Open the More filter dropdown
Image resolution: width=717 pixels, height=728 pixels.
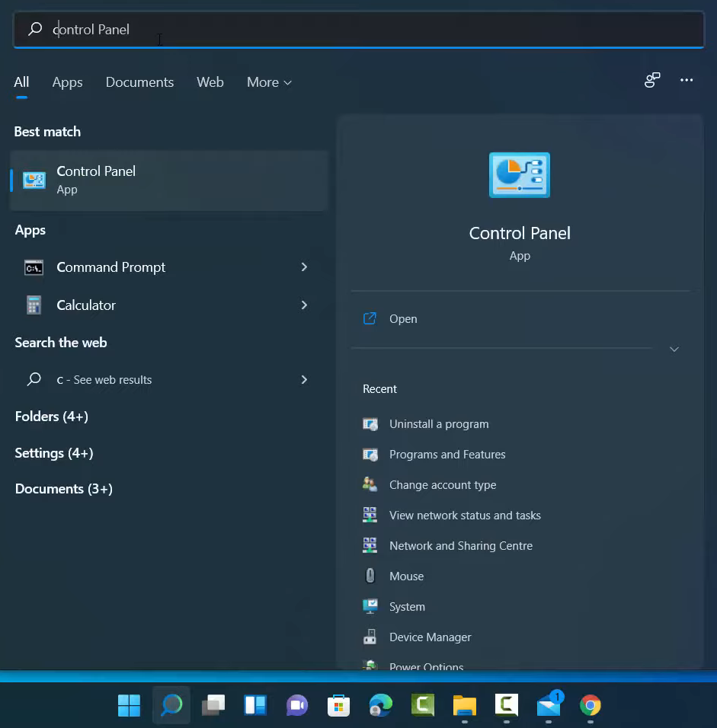pos(269,82)
